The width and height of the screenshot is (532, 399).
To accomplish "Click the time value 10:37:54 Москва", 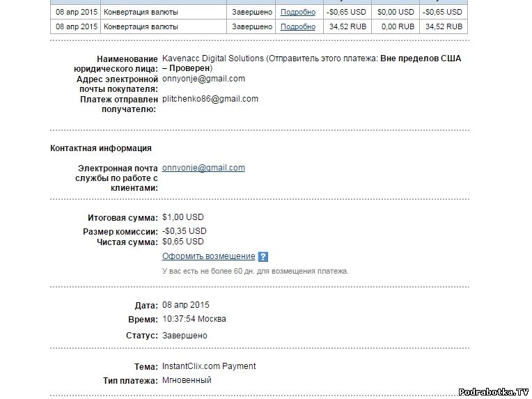I will click(194, 319).
